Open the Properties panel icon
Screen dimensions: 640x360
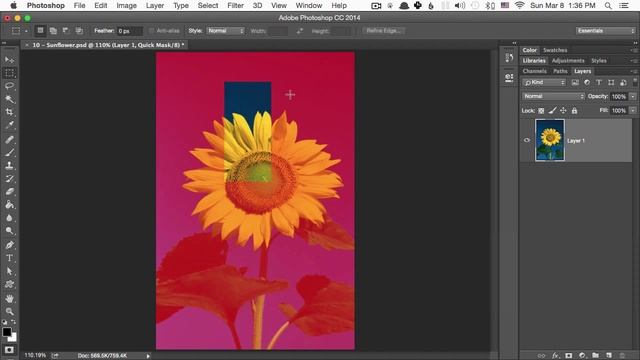[509, 77]
